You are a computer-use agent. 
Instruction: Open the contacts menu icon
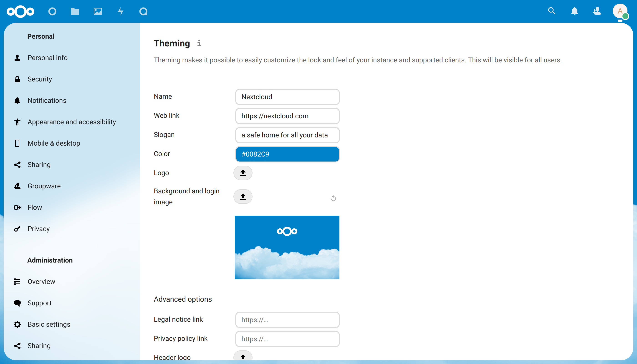click(597, 11)
